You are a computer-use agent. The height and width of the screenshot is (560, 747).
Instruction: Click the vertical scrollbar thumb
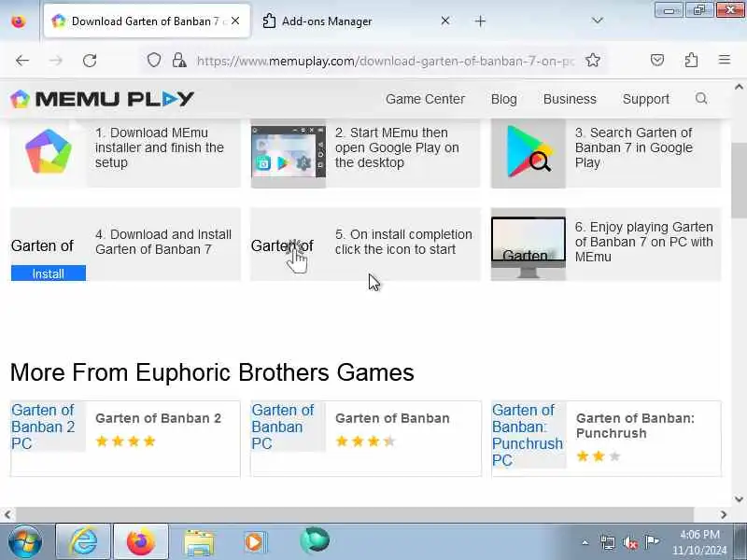click(x=739, y=180)
